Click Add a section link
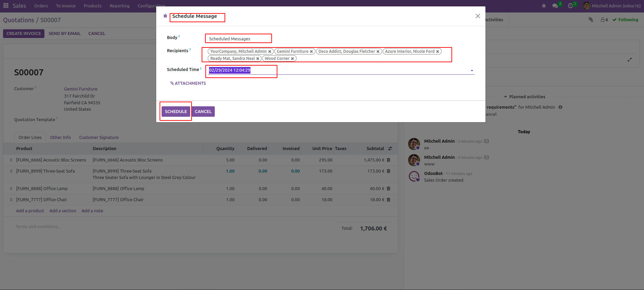Viewport: 644px width, 290px height. tap(63, 211)
